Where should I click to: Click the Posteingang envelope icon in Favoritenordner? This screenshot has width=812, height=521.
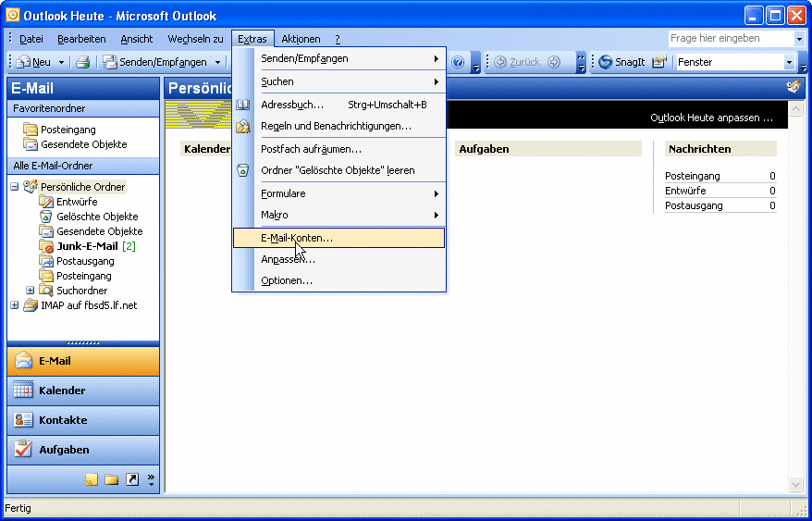(31, 130)
